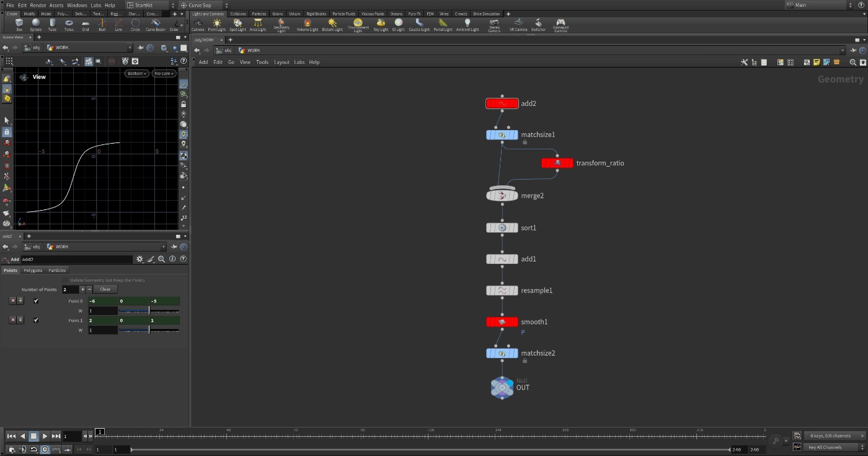Click the parameter search magnifier icon
This screenshot has height=456, width=868.
click(x=161, y=259)
